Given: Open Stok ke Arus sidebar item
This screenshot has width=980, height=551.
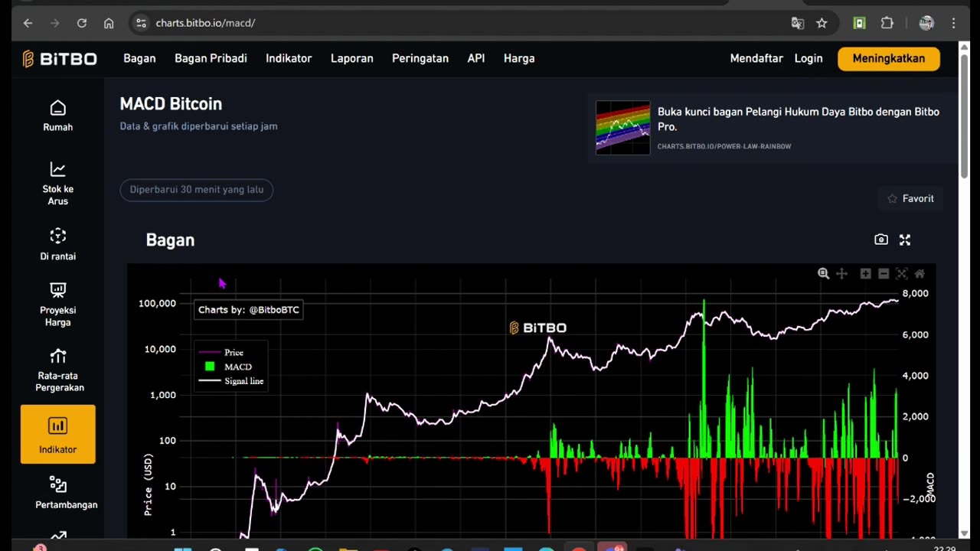Looking at the screenshot, I should click(x=58, y=184).
